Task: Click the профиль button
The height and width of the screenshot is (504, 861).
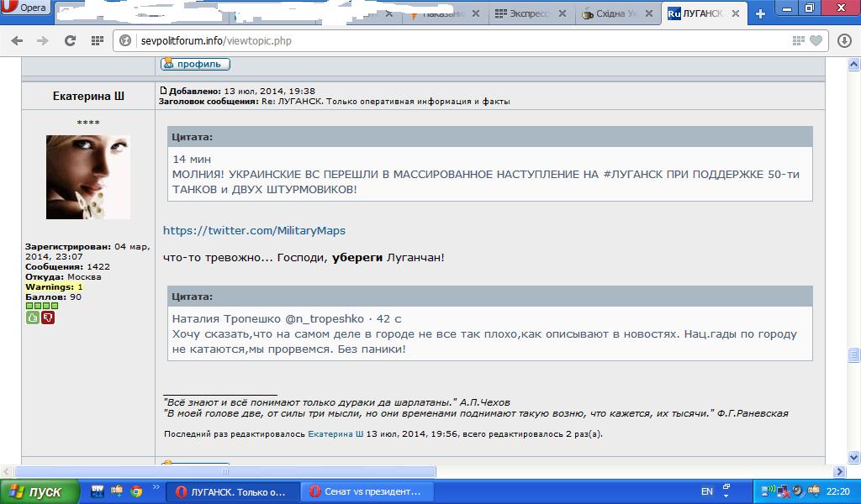Action: pos(195,64)
